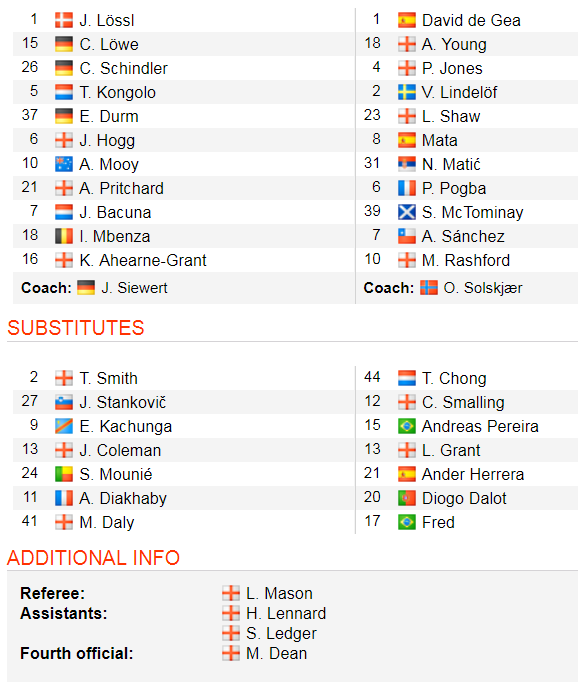The image size is (578, 682).
Task: Click the Serbian flag beside N. Matić
Action: pyautogui.click(x=406, y=164)
